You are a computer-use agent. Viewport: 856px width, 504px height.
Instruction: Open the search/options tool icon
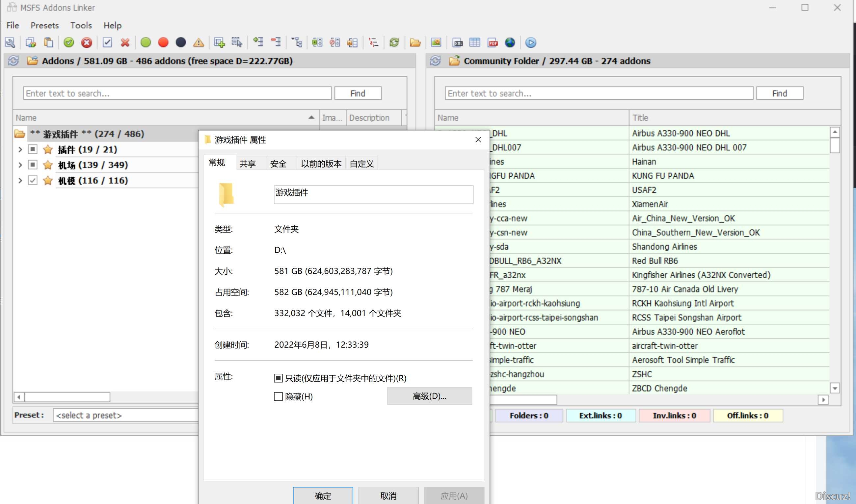10,42
